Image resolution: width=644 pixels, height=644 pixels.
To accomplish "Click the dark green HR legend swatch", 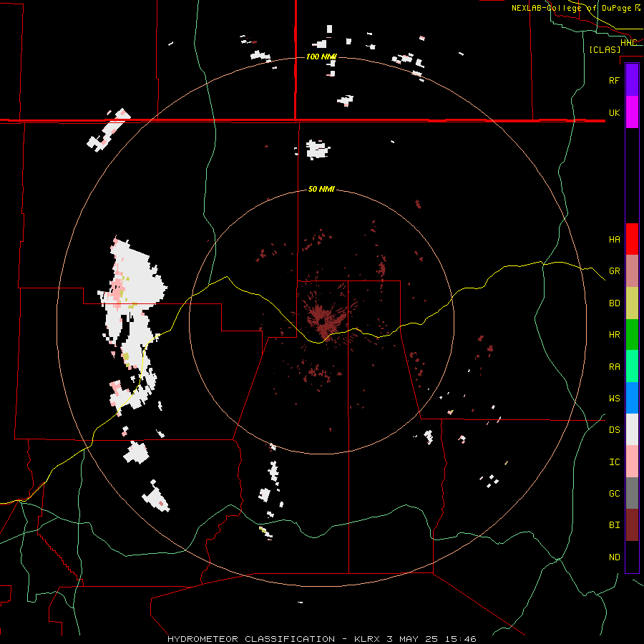I will tap(632, 334).
